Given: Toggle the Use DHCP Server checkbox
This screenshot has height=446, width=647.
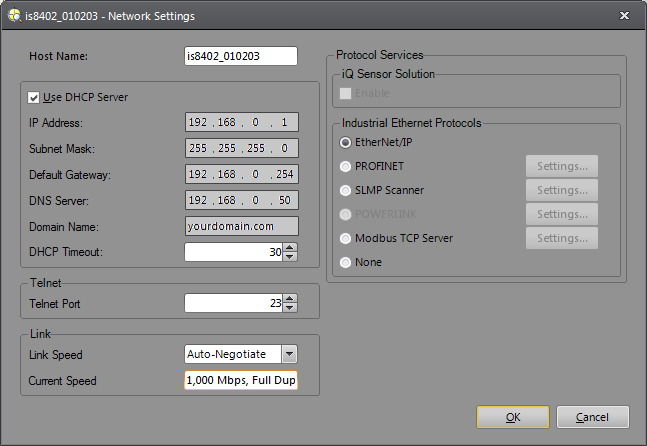Looking at the screenshot, I should (x=35, y=97).
